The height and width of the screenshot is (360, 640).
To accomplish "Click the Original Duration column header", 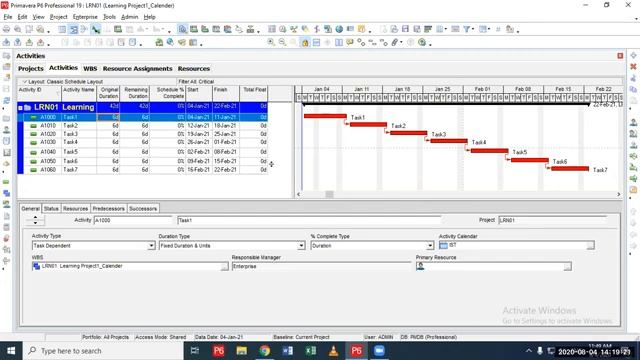I will point(108,93).
